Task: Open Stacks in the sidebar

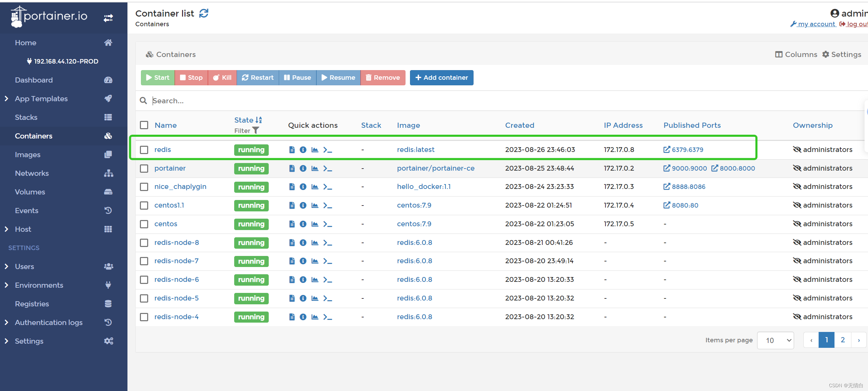Action: 26,117
